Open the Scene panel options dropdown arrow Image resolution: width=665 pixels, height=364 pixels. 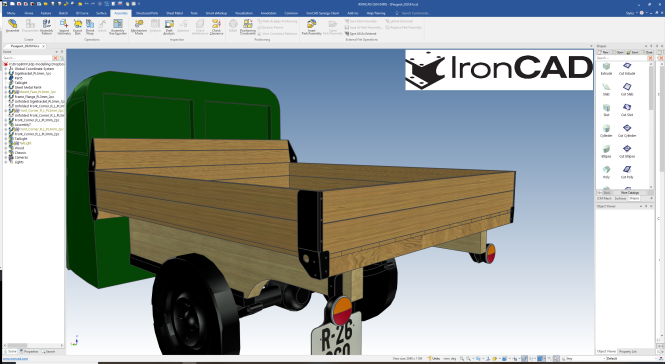[56, 52]
